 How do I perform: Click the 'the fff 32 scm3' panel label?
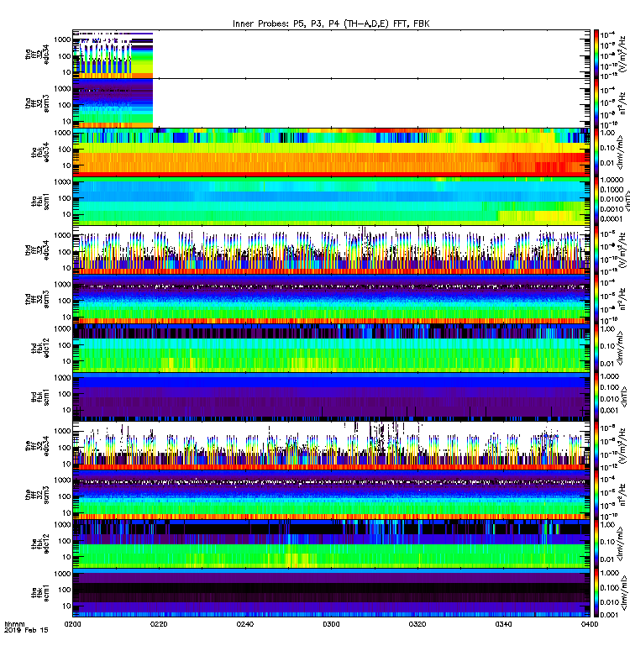pyautogui.click(x=37, y=495)
